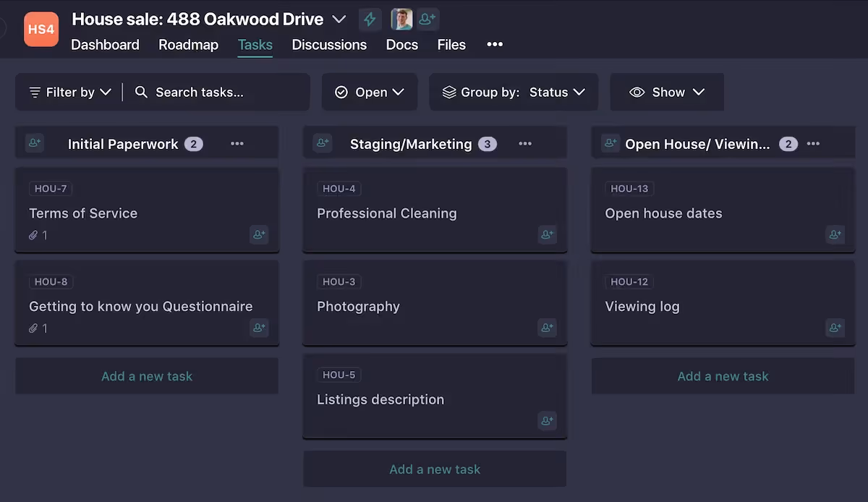Open the Open House column options menu

tap(813, 143)
